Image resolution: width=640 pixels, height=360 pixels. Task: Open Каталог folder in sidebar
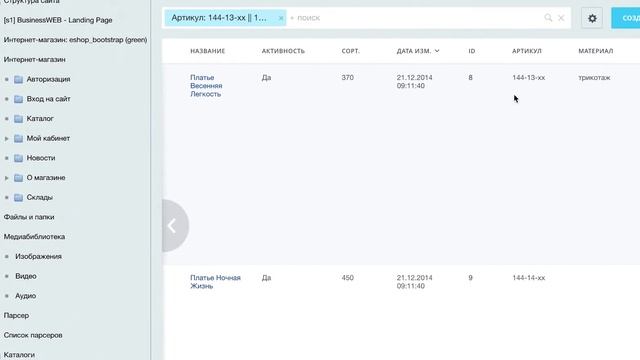tap(40, 118)
